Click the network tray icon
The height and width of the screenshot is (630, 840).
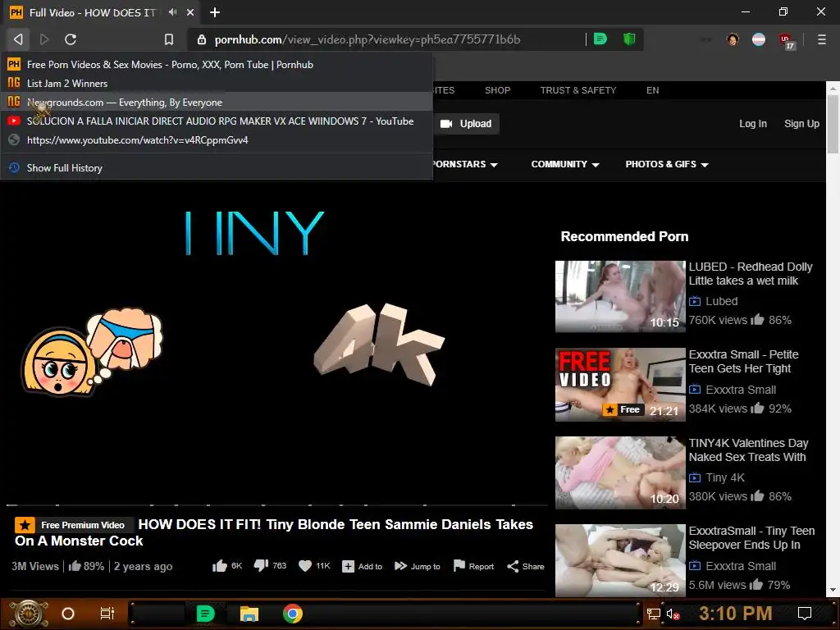click(653, 614)
